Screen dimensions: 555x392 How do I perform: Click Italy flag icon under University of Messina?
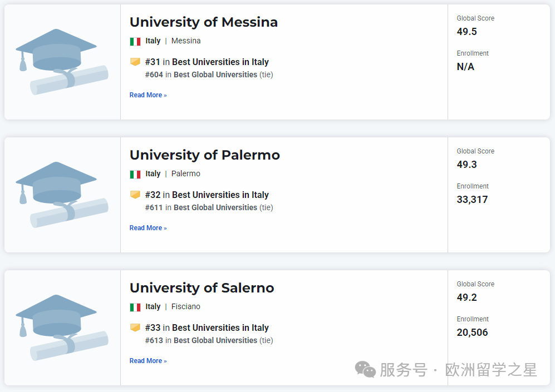click(x=135, y=41)
